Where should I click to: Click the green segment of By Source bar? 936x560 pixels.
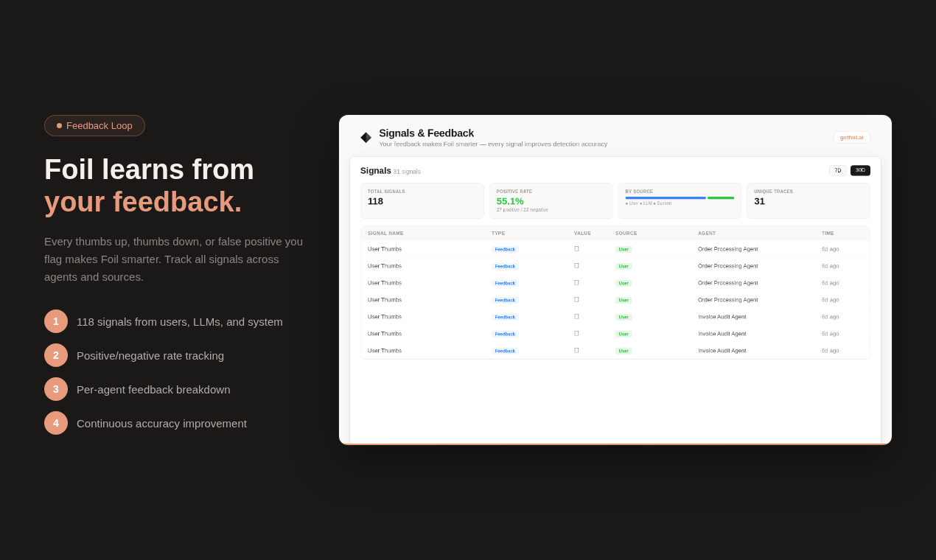pos(721,197)
